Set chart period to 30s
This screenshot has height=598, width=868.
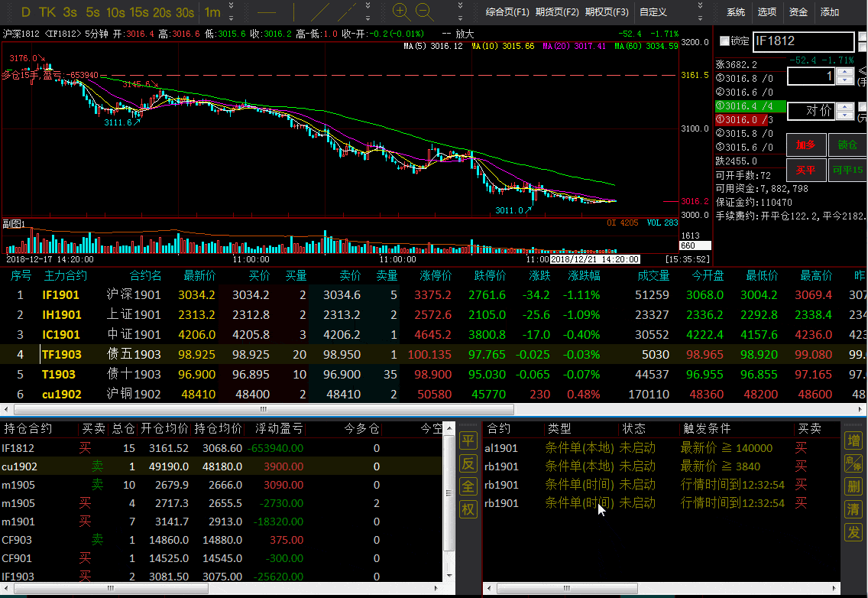(185, 12)
